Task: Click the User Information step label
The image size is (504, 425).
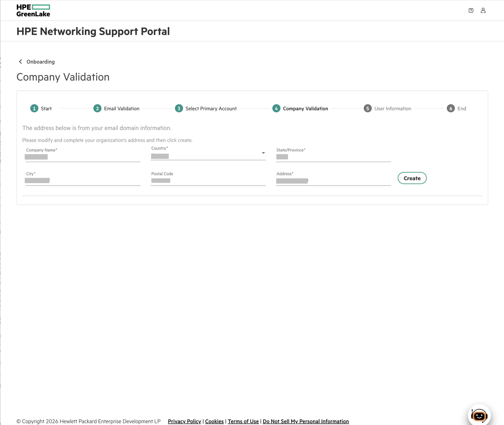Action: click(393, 109)
